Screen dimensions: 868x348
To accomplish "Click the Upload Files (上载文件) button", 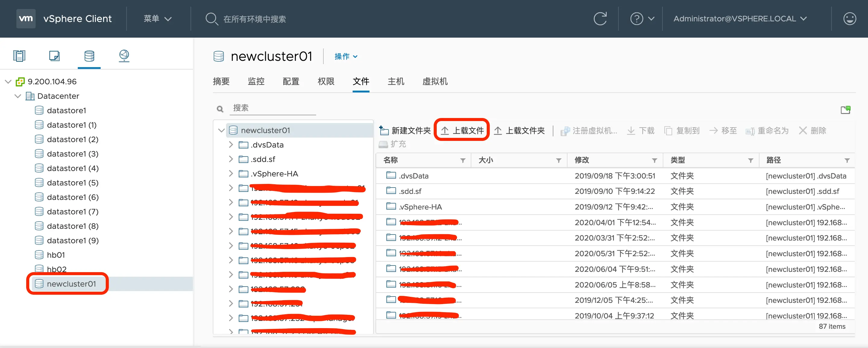I will tap(462, 130).
